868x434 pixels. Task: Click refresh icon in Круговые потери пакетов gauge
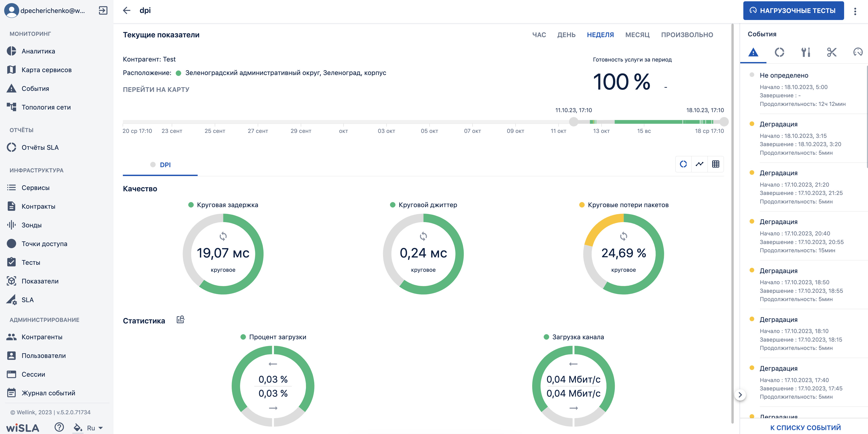click(x=624, y=236)
